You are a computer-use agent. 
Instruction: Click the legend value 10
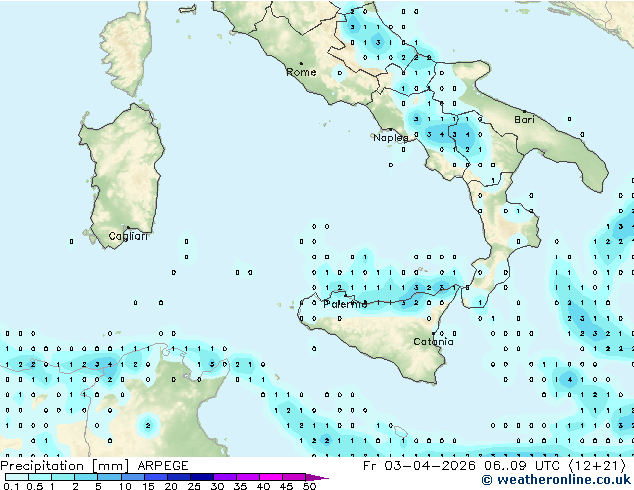(125, 486)
